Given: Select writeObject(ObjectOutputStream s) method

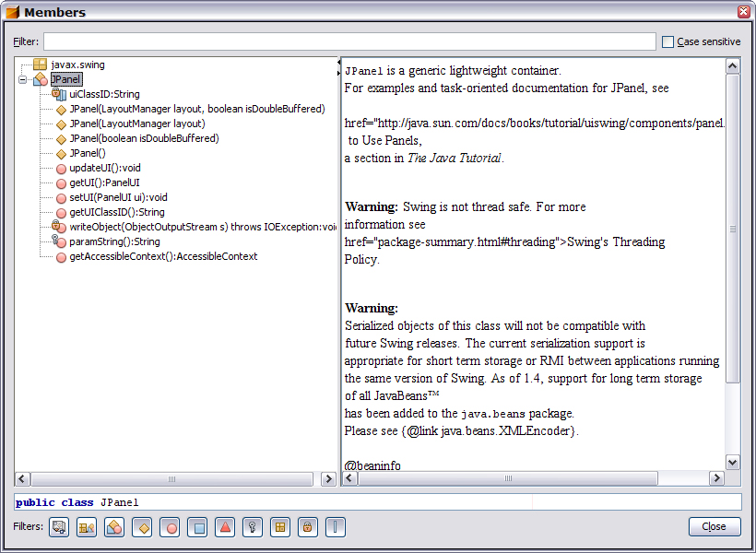Looking at the screenshot, I should (203, 227).
